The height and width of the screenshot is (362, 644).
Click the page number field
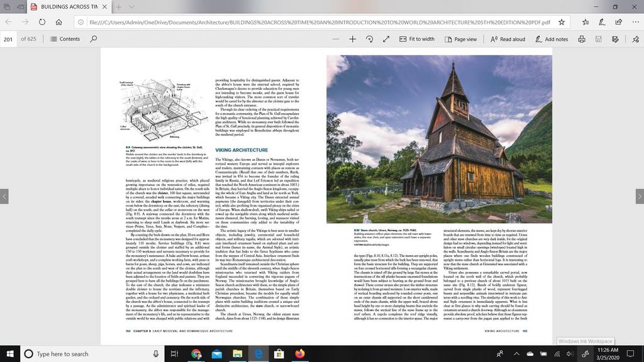pyautogui.click(x=8, y=39)
